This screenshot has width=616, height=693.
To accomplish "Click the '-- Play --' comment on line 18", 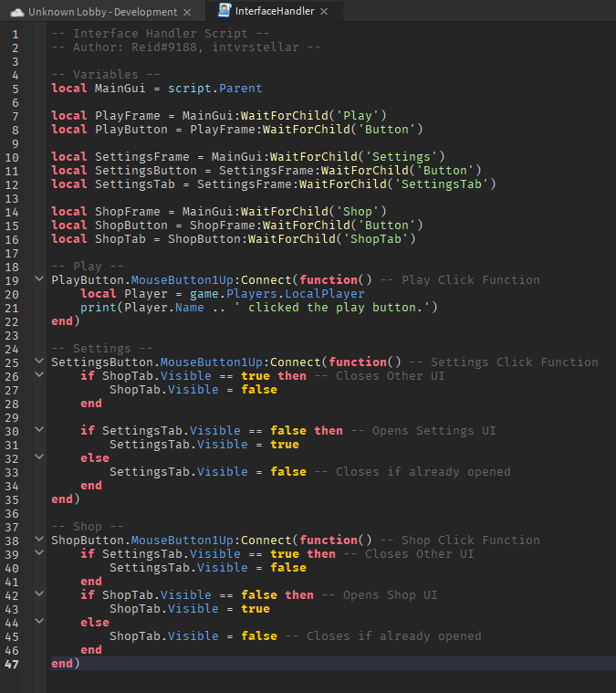I will point(87,267).
